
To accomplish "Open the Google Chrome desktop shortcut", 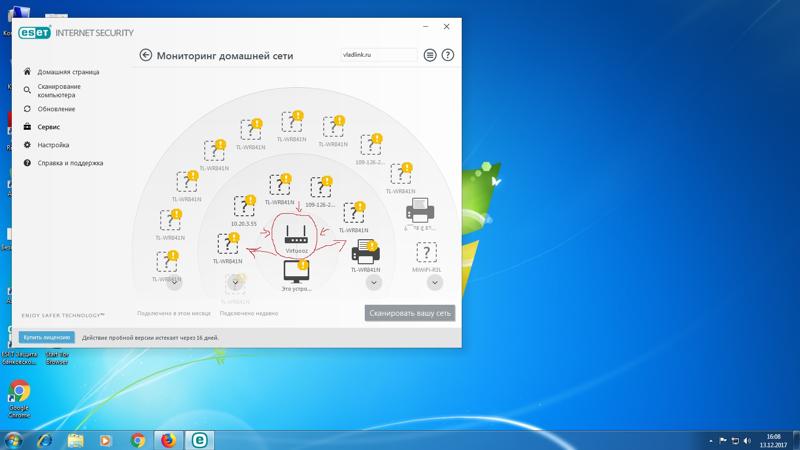I will (x=19, y=398).
